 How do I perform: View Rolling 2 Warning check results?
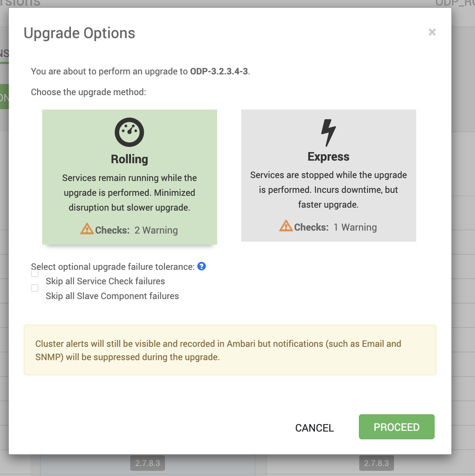pos(156,230)
